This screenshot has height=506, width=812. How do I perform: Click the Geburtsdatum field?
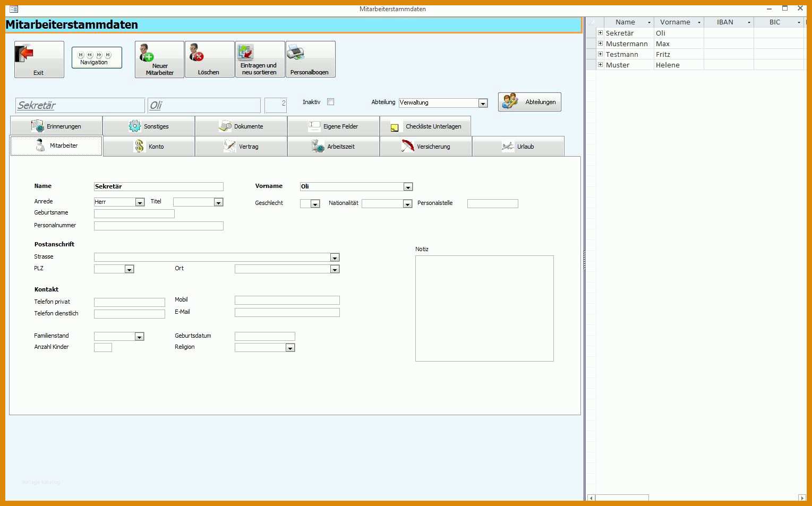pos(265,337)
